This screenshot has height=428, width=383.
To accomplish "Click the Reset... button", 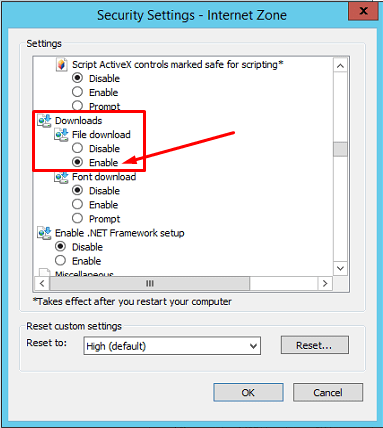I will tap(315, 345).
